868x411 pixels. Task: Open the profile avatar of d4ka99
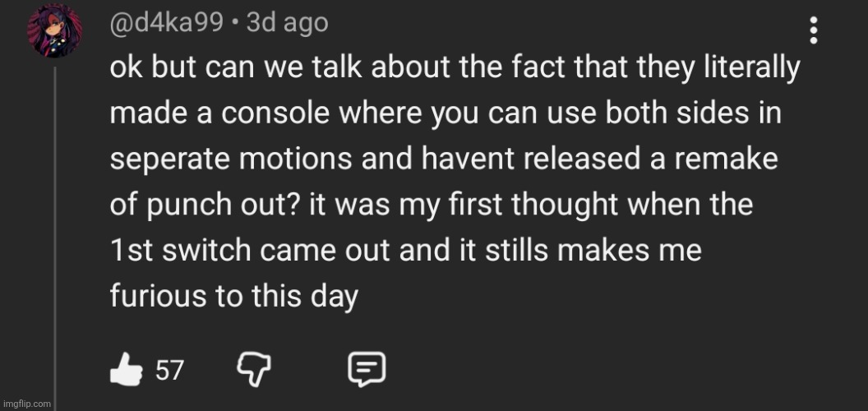55,31
